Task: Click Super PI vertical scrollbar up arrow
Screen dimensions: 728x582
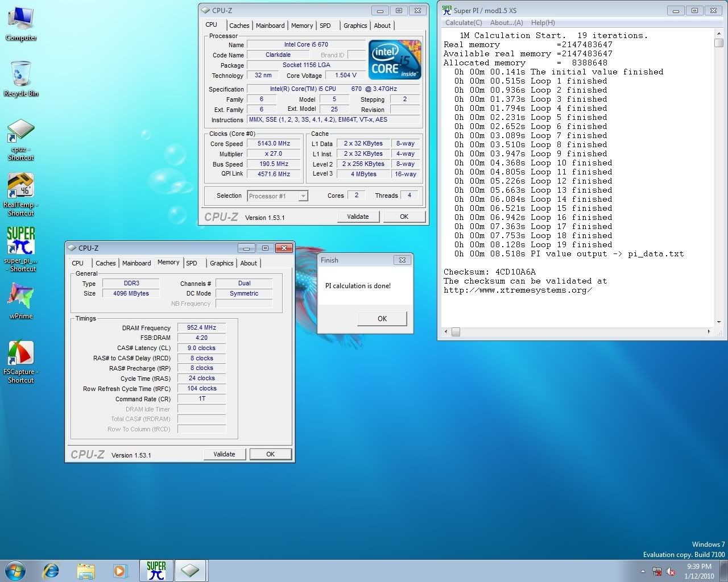Action: point(719,34)
